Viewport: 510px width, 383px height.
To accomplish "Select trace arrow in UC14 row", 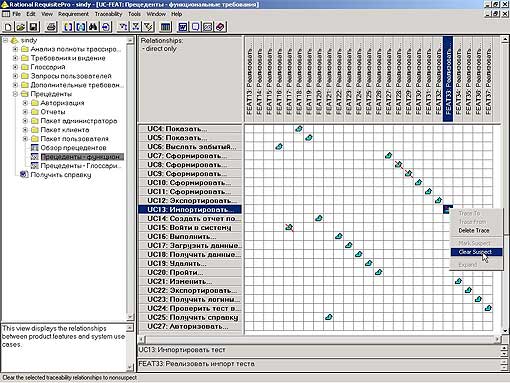I will [319, 218].
